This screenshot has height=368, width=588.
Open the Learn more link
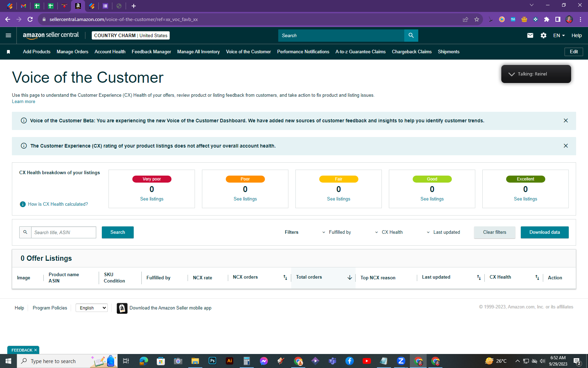[23, 102]
